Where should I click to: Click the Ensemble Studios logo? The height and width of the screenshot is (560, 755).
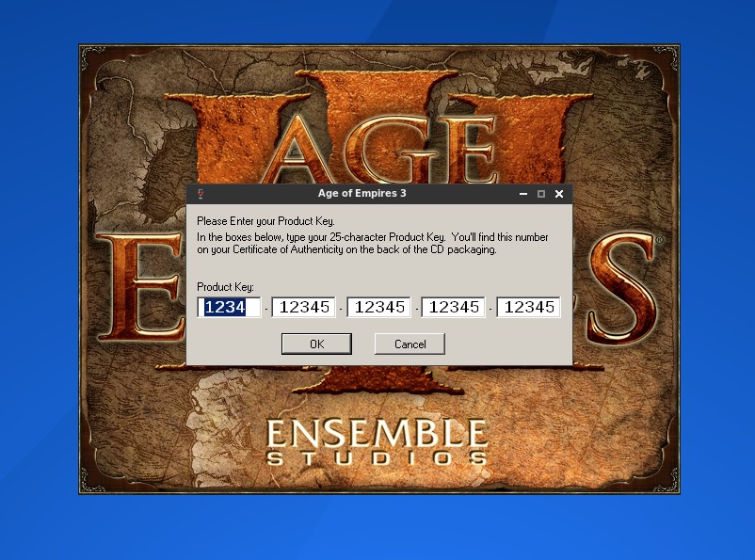coord(377,442)
